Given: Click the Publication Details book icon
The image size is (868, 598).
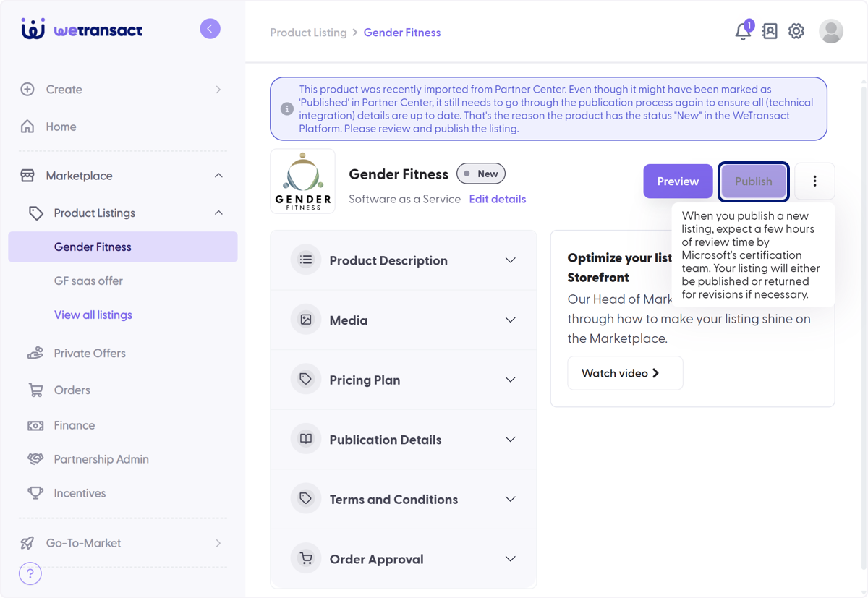Looking at the screenshot, I should (306, 439).
